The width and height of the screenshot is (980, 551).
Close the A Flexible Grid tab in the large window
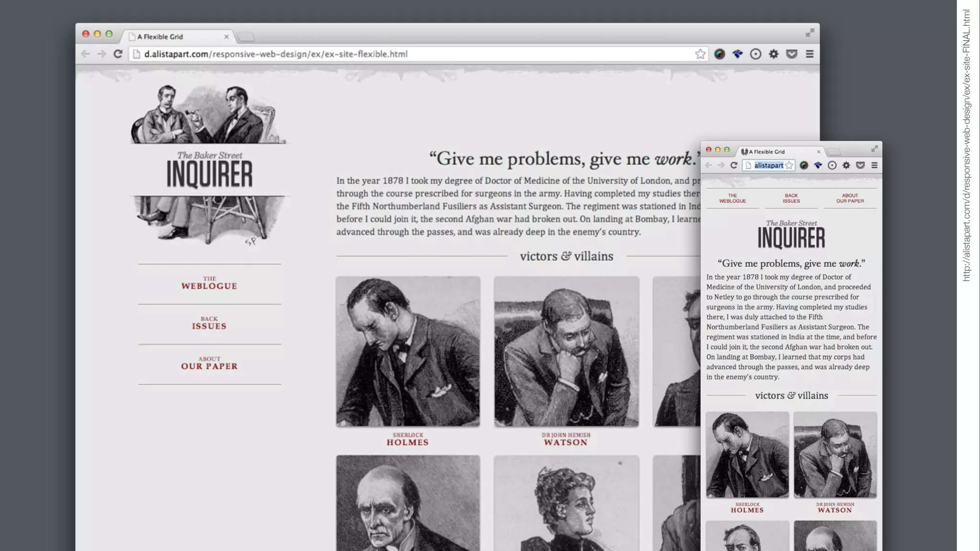point(226,37)
